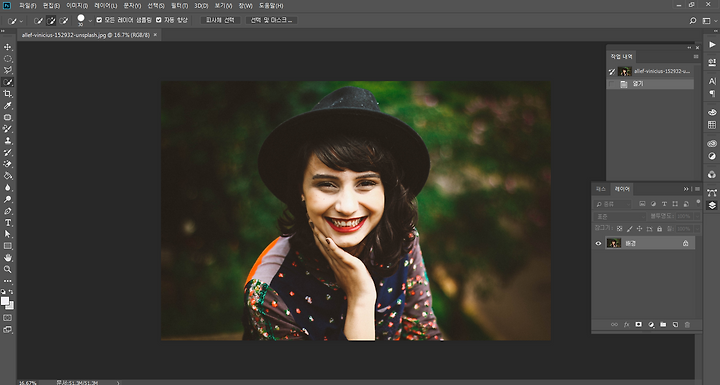
Task: Click Add layer mask icon
Action: click(x=638, y=325)
